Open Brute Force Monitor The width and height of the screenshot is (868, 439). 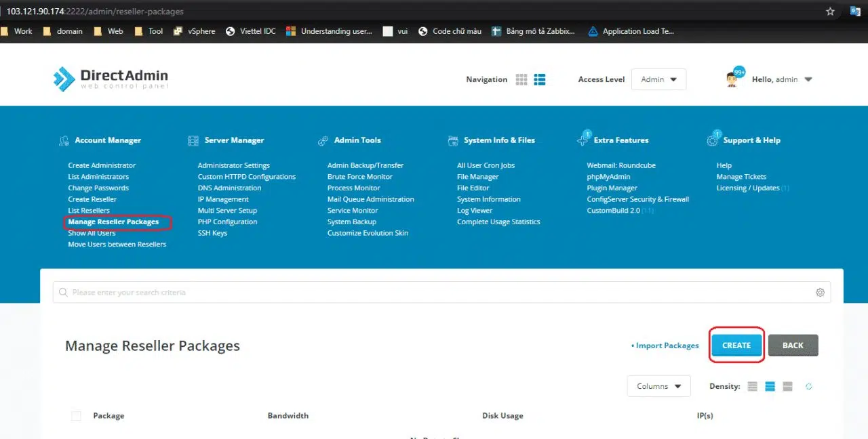[360, 177]
